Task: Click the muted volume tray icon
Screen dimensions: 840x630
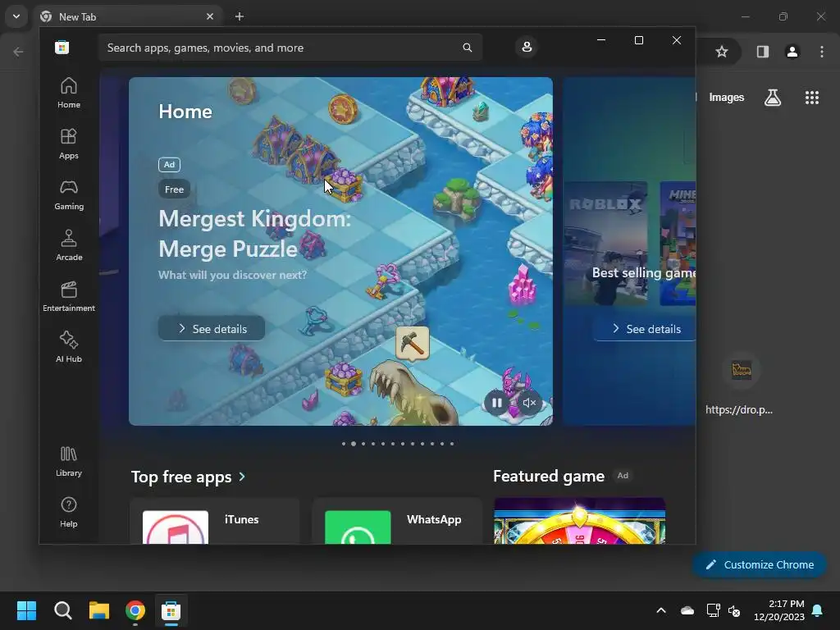Action: 734,610
